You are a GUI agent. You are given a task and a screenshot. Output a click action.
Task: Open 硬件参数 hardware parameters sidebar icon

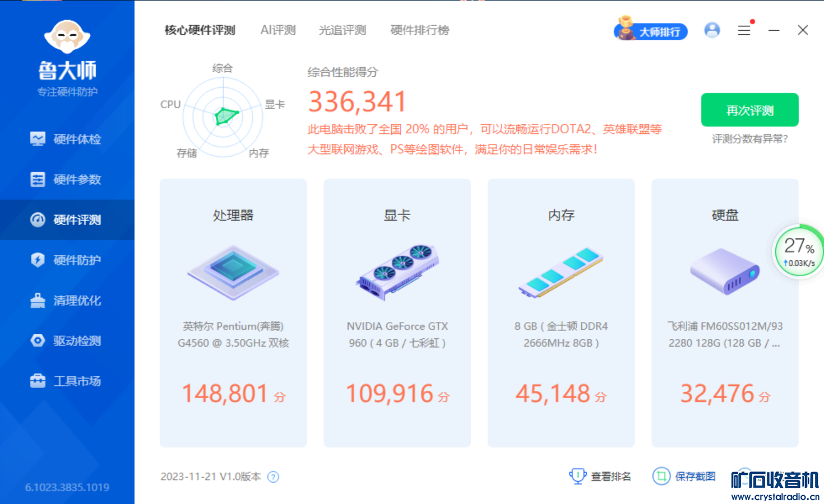38,179
